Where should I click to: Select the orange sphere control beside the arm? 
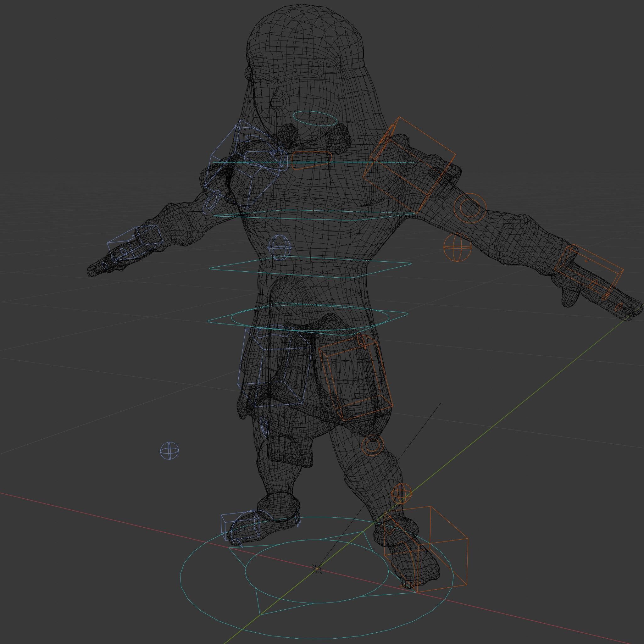pyautogui.click(x=457, y=247)
